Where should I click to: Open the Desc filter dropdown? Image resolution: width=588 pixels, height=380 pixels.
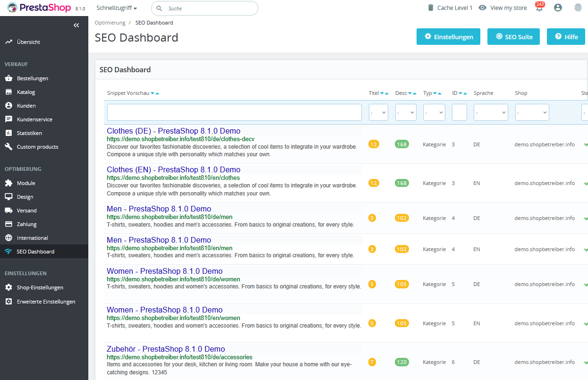[x=406, y=112]
